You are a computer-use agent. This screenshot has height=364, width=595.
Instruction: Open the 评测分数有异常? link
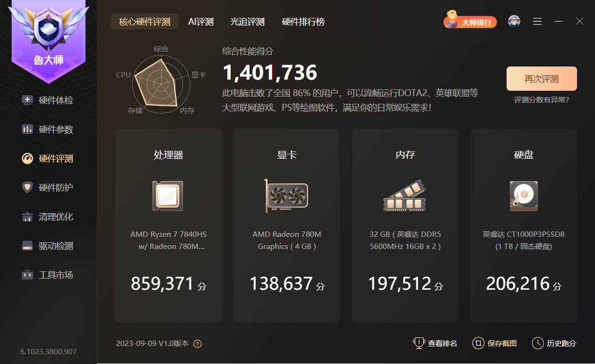click(542, 100)
